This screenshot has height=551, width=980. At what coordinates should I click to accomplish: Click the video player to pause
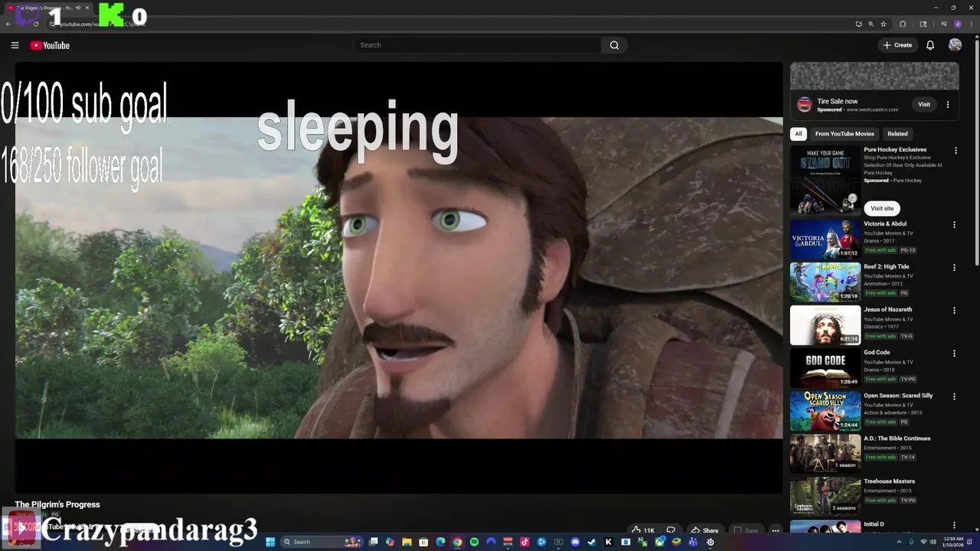click(x=399, y=277)
